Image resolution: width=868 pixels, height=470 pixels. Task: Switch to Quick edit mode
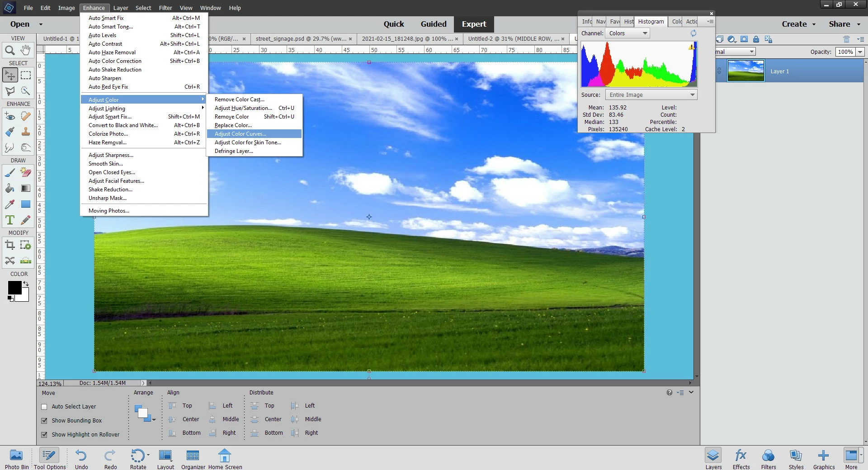[x=394, y=24]
